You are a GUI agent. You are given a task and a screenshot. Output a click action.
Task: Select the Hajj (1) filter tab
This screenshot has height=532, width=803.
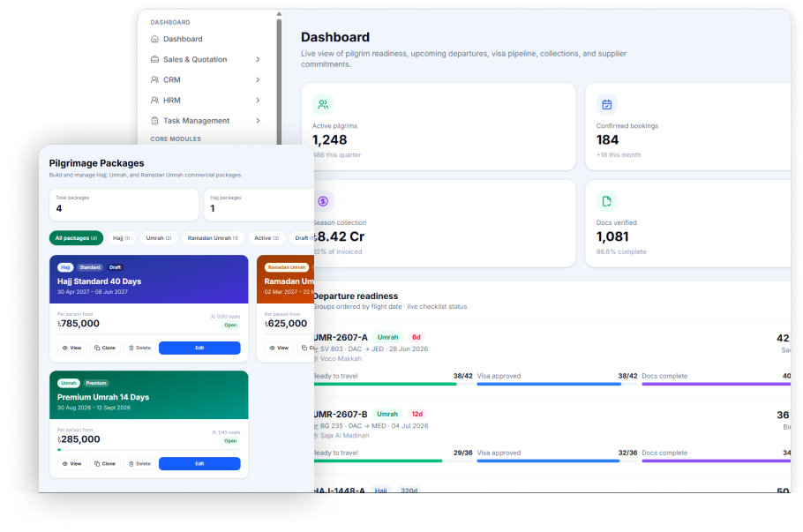122,238
